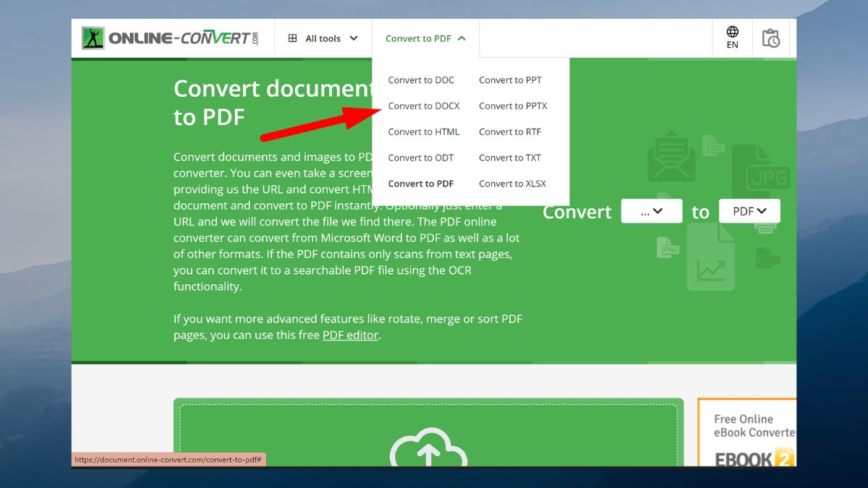
Task: Open the source format dropdown
Action: coord(652,211)
